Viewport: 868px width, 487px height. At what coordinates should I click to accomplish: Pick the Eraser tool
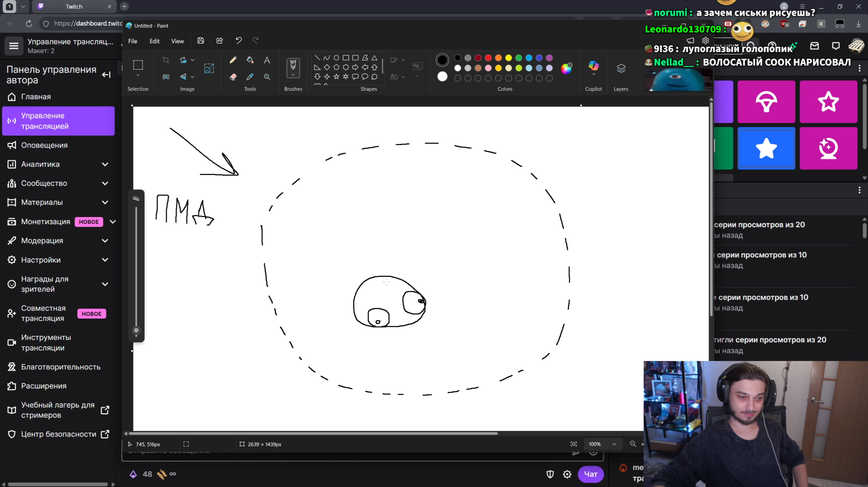233,77
